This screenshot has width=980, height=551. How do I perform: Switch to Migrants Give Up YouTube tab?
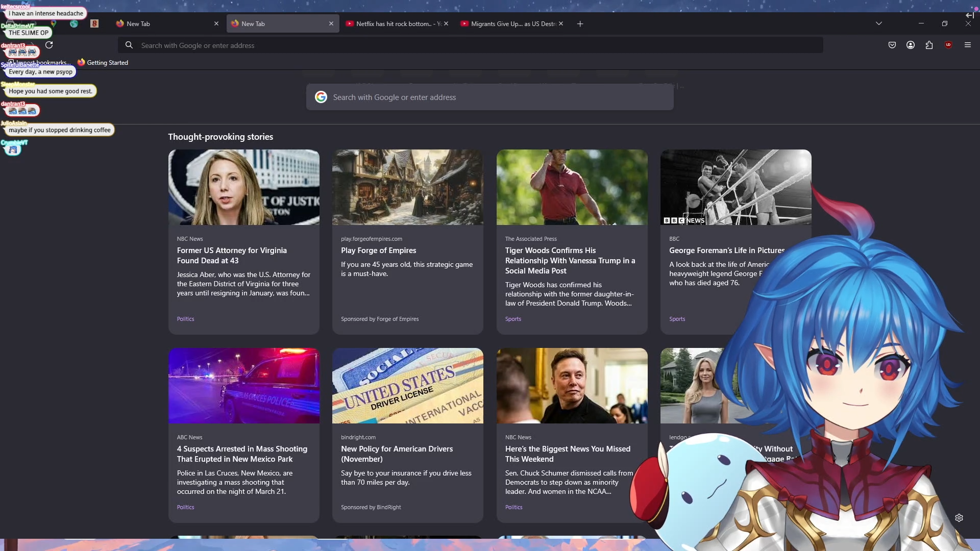508,23
